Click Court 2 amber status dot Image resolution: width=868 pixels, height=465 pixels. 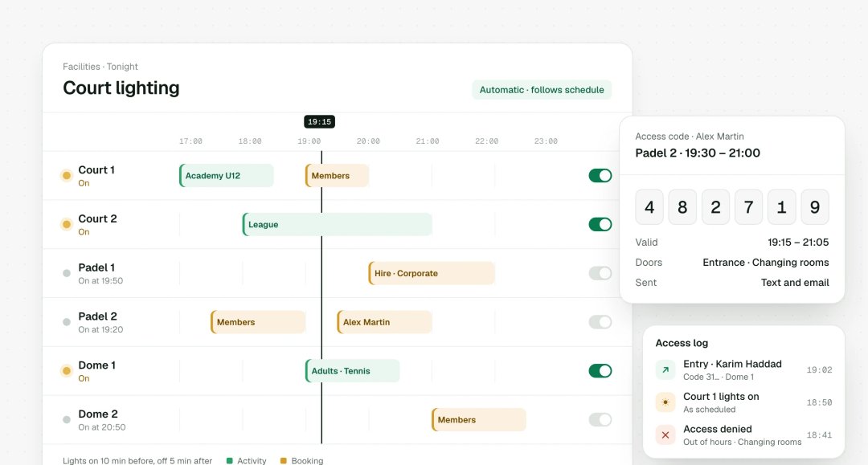click(x=67, y=225)
